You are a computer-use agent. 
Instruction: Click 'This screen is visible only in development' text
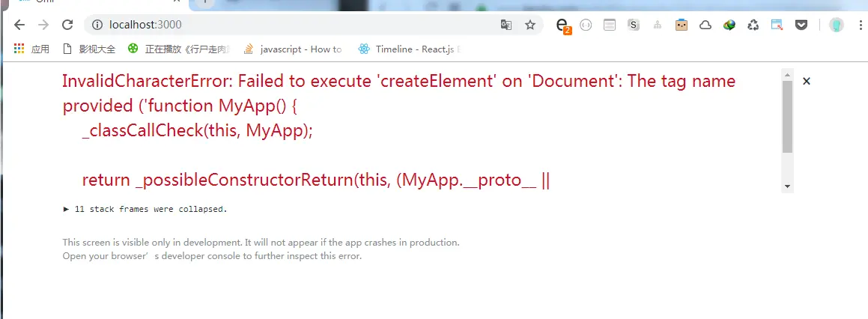point(261,243)
